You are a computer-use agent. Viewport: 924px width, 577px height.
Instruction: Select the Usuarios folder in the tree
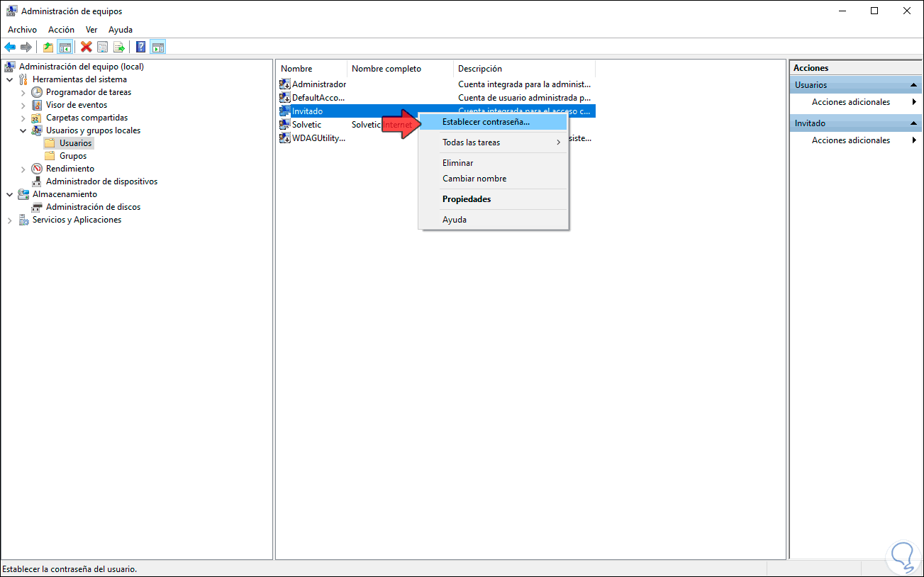(x=75, y=143)
